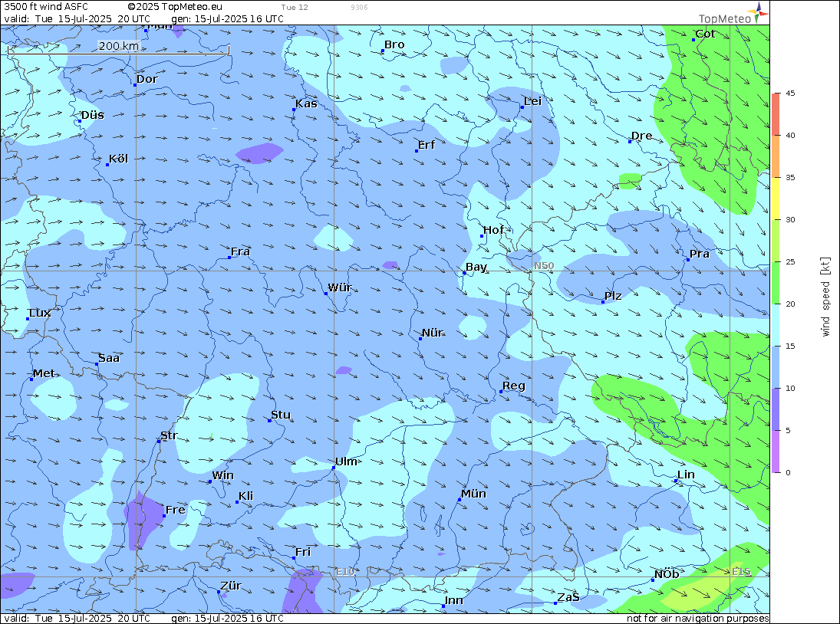
Task: Click the '9306' number in the header
Action: (359, 8)
